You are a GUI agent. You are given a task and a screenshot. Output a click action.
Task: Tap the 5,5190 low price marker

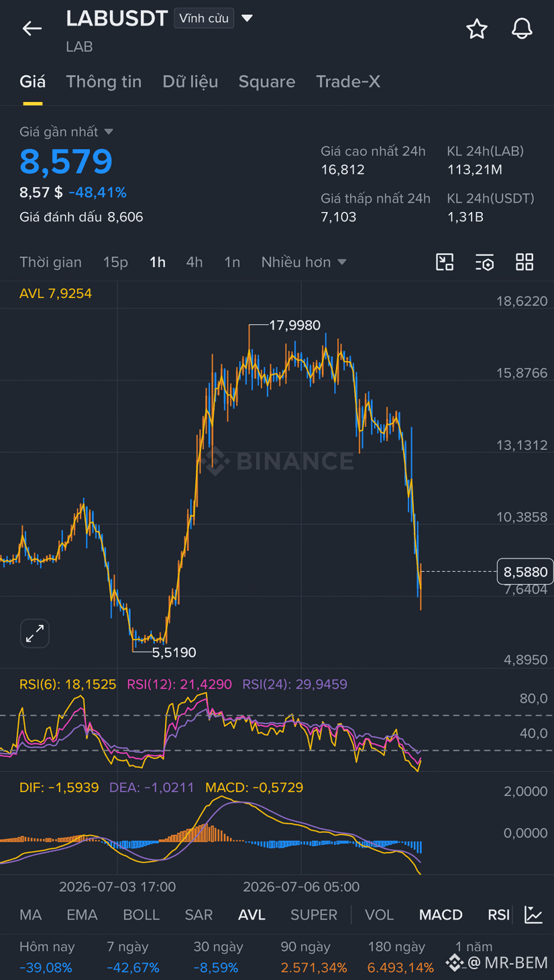[174, 652]
